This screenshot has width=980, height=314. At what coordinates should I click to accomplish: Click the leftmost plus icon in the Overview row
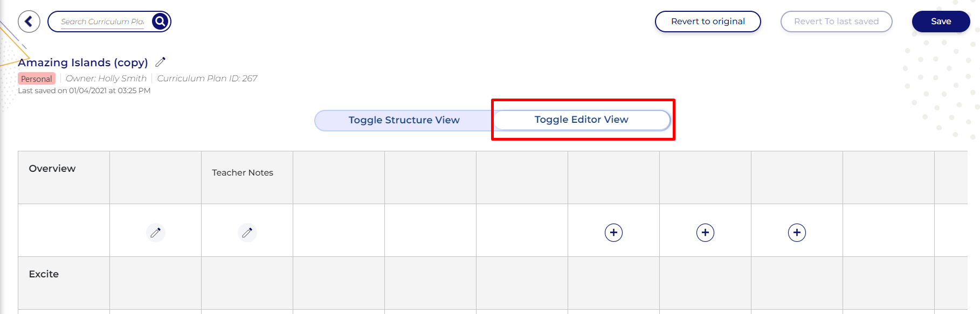point(613,233)
